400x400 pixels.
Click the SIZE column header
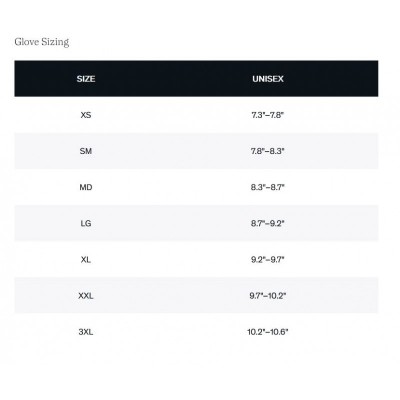(86, 79)
